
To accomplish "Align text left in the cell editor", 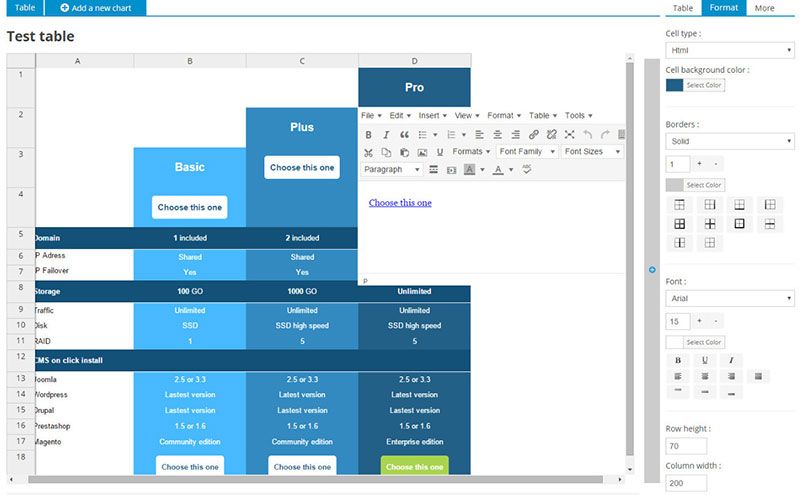I will tap(479, 135).
